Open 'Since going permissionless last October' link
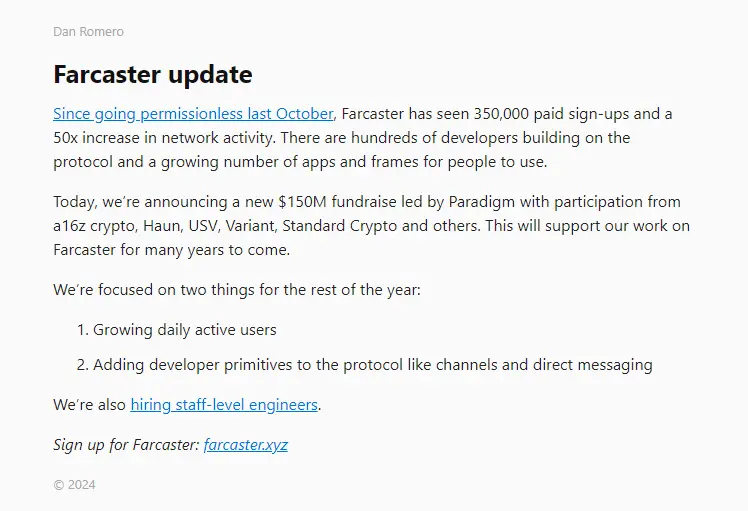Screen dimensions: 748x511 point(193,113)
